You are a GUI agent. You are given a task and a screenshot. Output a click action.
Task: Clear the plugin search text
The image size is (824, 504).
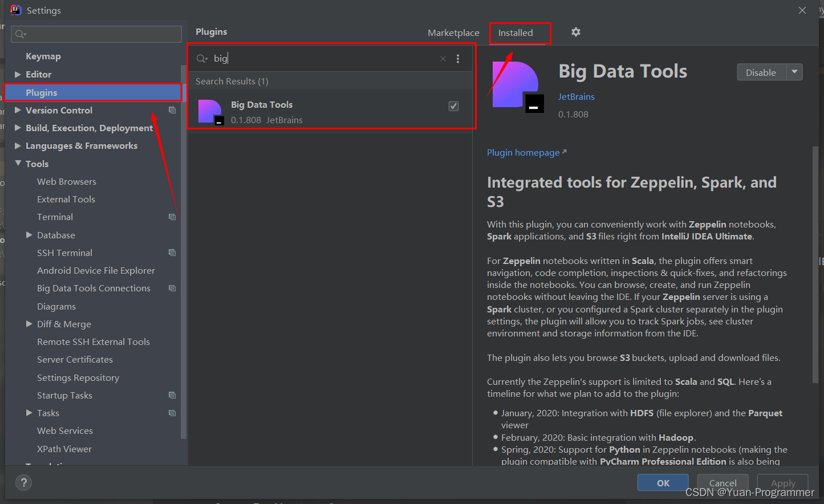(443, 59)
